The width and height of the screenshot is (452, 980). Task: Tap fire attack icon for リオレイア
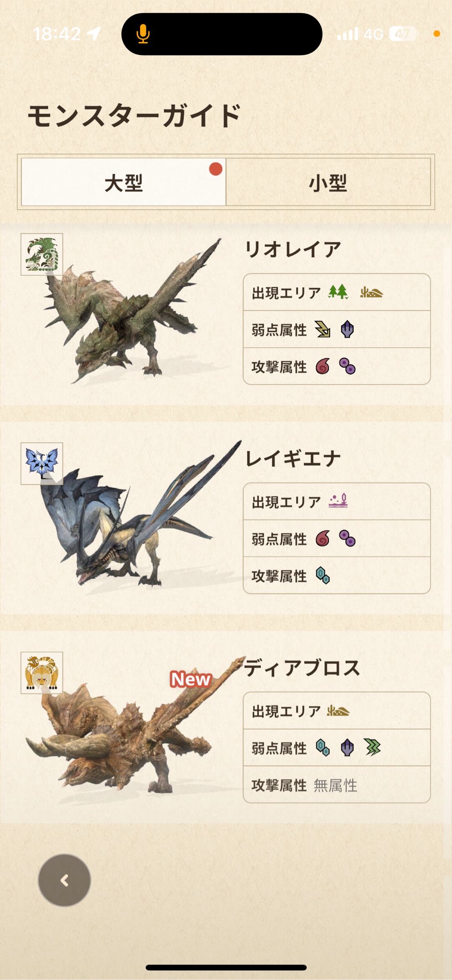323,366
